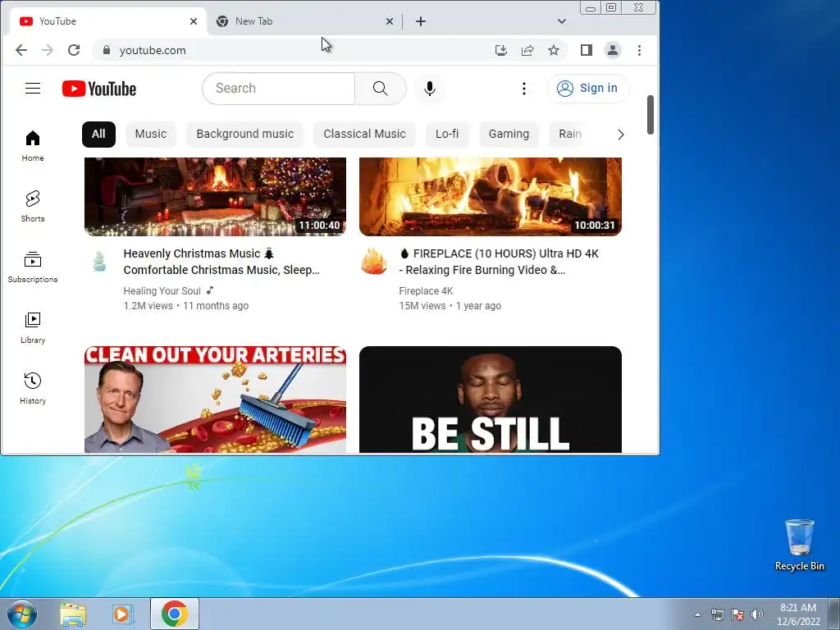Open Fireplace 4K channel name
Image resolution: width=840 pixels, height=630 pixels.
coord(426,291)
